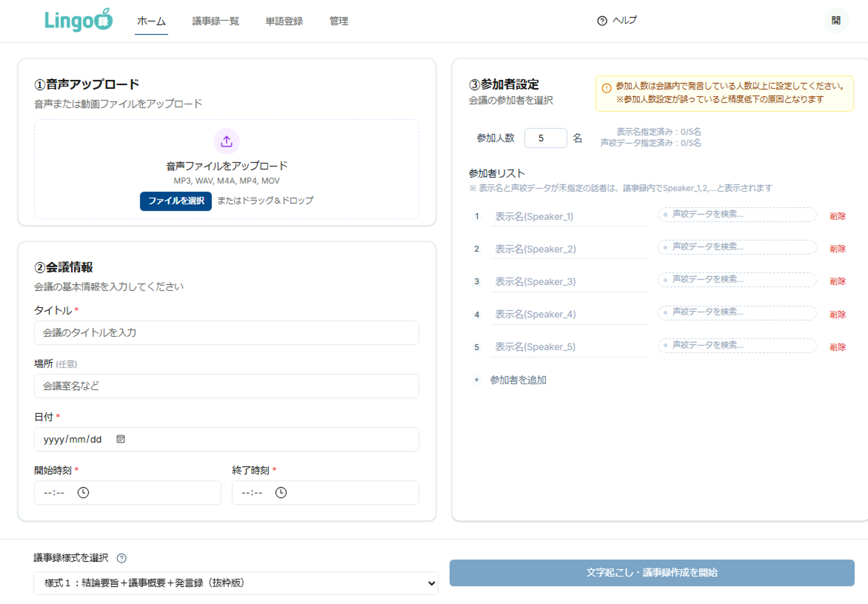Image resolution: width=868 pixels, height=604 pixels.
Task: Click the 参加人数 number field
Action: tap(545, 138)
